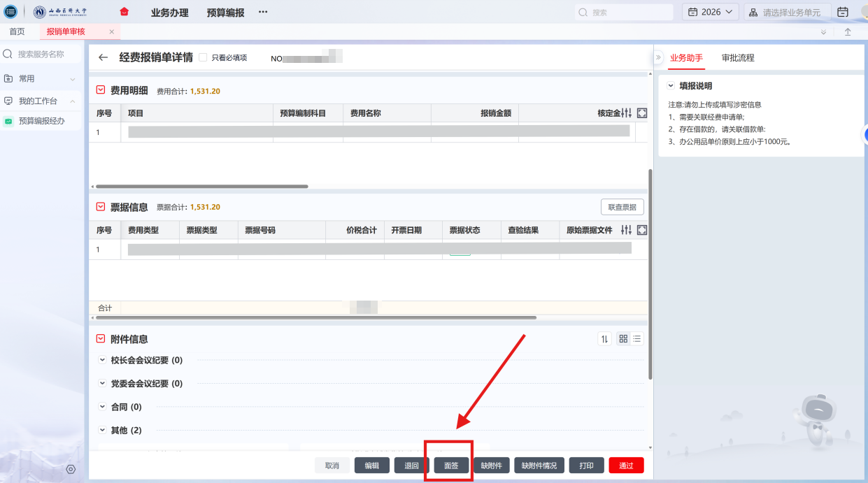
Task: Switch to the 审批流程 tab
Action: tap(738, 58)
